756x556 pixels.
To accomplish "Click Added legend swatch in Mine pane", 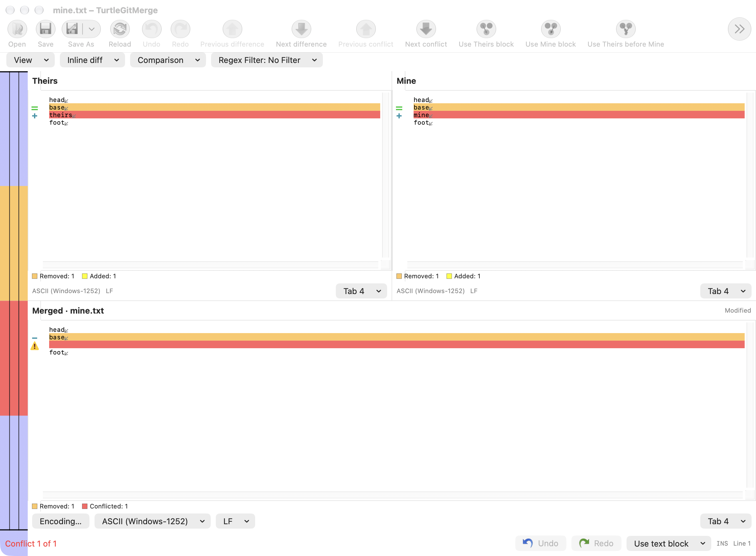I will [449, 276].
